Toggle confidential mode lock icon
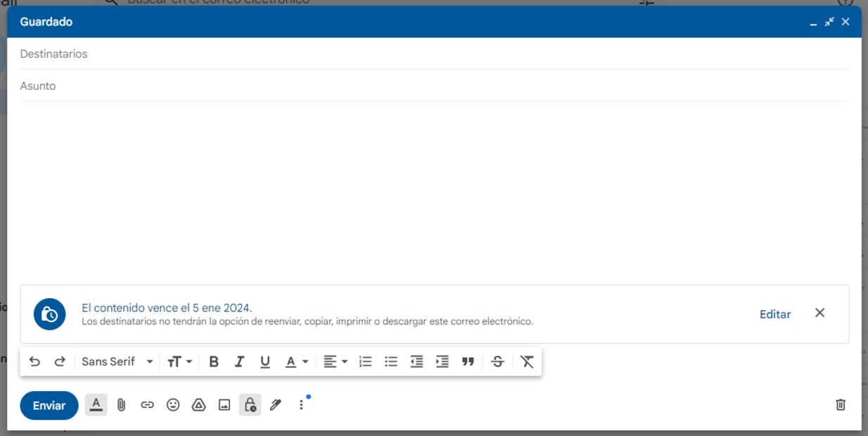The width and height of the screenshot is (868, 436). point(250,405)
